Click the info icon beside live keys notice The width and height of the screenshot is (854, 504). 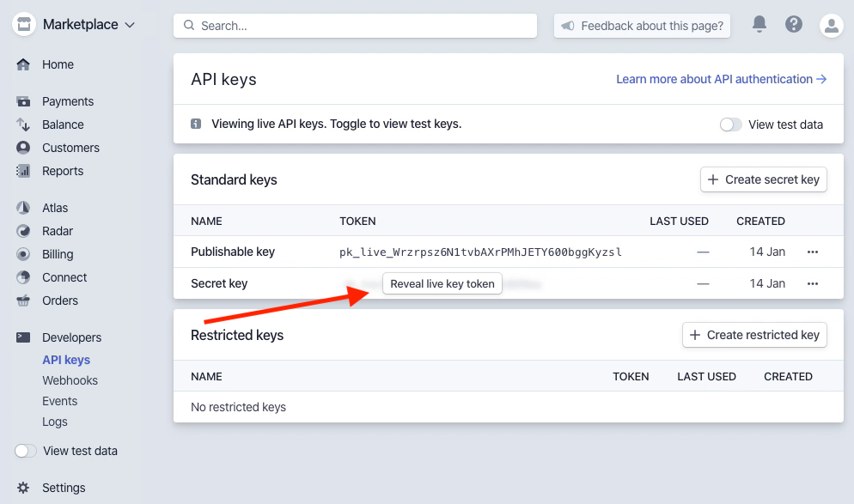(x=196, y=124)
